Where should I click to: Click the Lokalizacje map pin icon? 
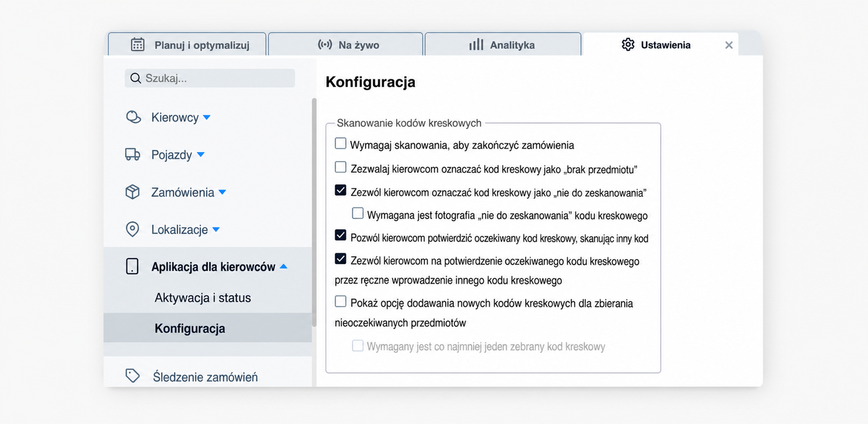pos(133,229)
